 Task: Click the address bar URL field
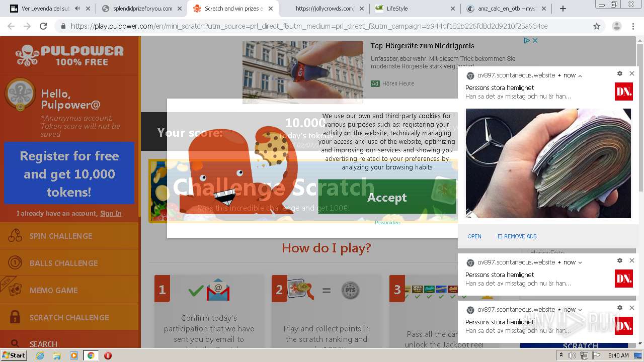(x=322, y=26)
